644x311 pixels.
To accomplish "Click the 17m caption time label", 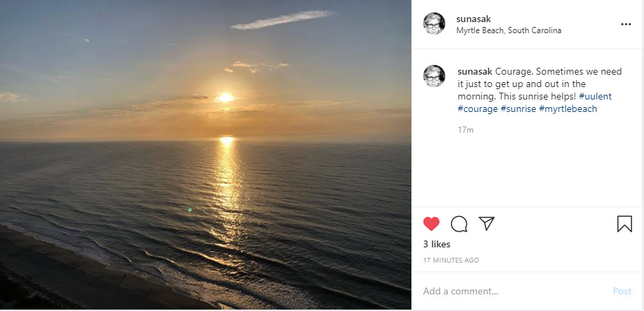I will coord(465,129).
